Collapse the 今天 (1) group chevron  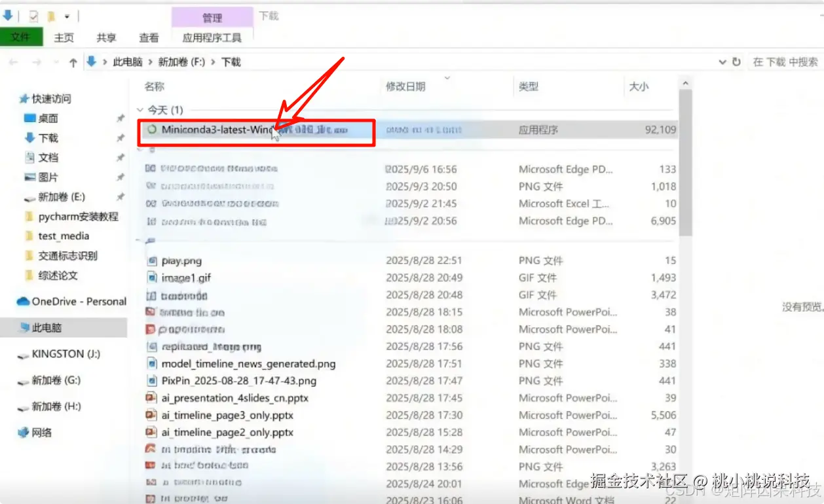(140, 110)
